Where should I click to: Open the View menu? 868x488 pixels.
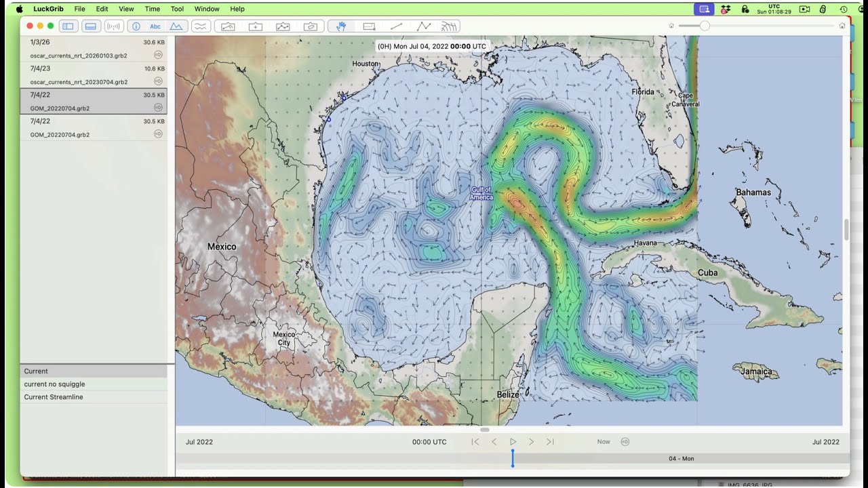tap(126, 9)
